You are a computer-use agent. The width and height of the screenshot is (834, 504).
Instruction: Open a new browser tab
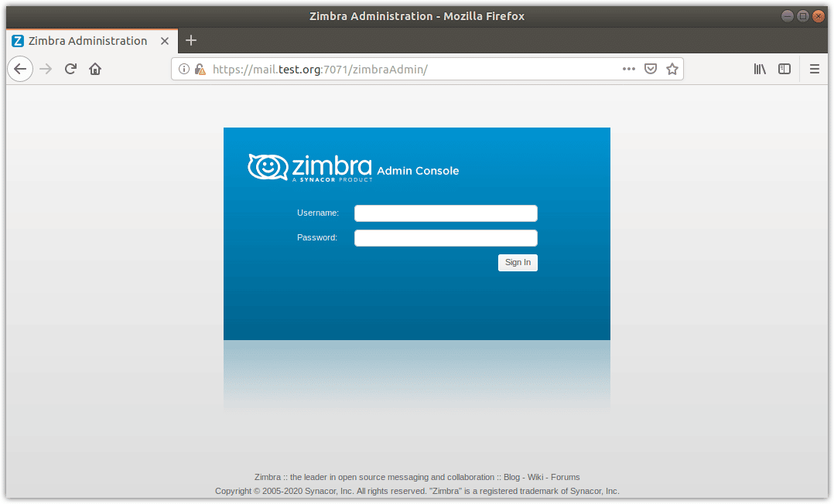pos(191,40)
